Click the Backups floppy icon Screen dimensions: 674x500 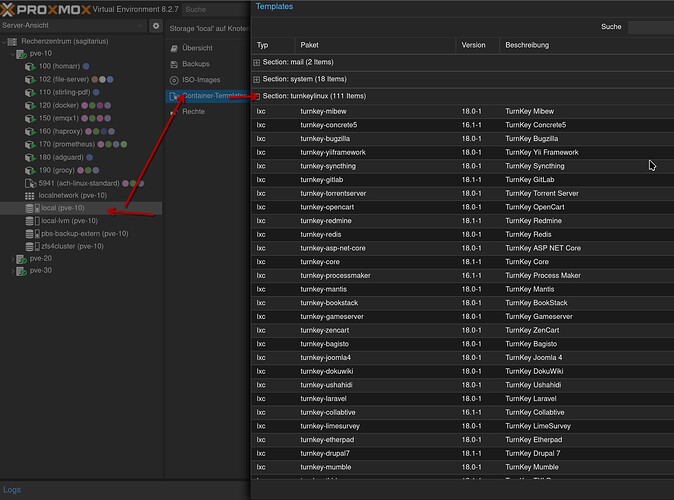pyautogui.click(x=174, y=64)
